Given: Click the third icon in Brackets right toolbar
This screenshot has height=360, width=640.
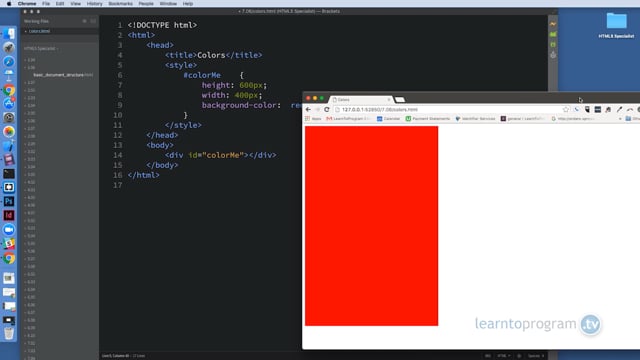Looking at the screenshot, I should click(553, 44).
